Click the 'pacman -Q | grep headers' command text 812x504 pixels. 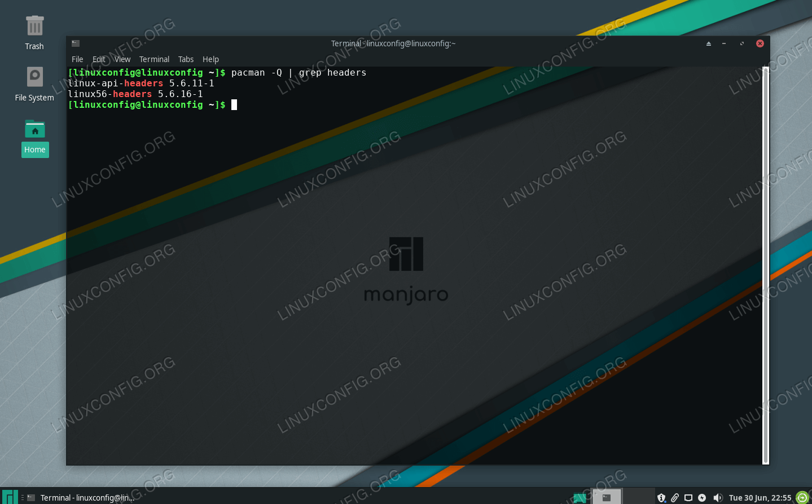pyautogui.click(x=299, y=72)
